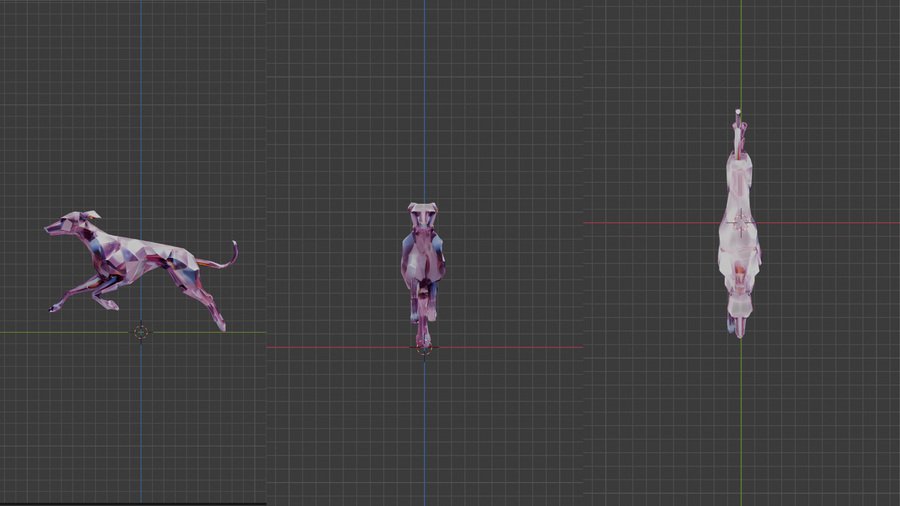Click the 3D cursor in the side view
The image size is (900, 506).
click(141, 332)
